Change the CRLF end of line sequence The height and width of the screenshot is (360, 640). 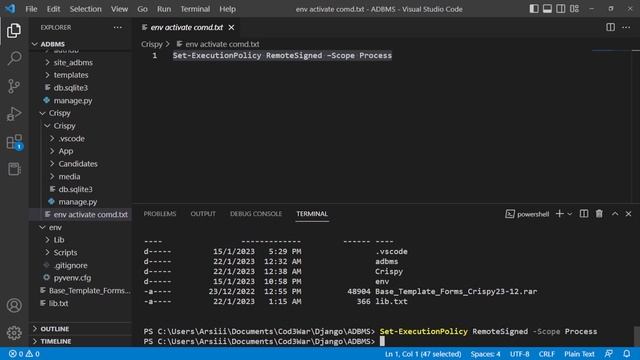[x=547, y=354]
